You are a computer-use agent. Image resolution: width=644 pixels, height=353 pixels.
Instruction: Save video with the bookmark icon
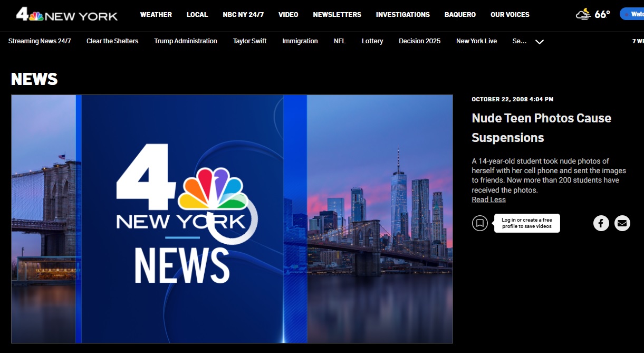479,223
